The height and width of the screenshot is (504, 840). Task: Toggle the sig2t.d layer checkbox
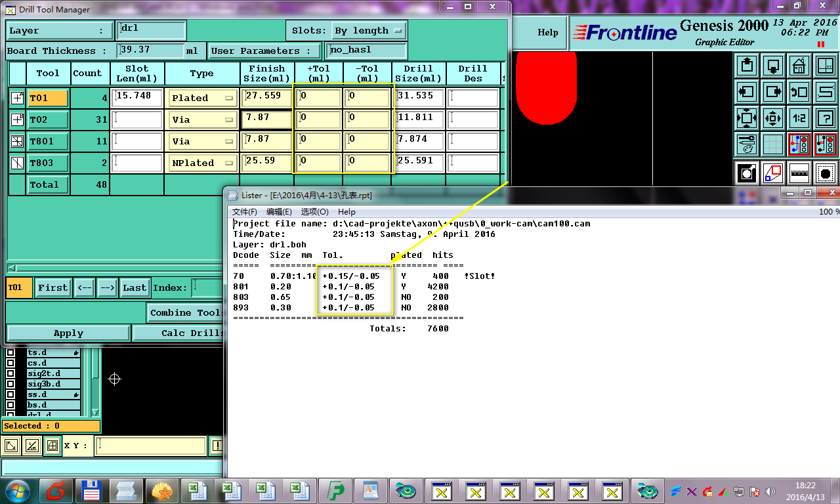pos(10,373)
